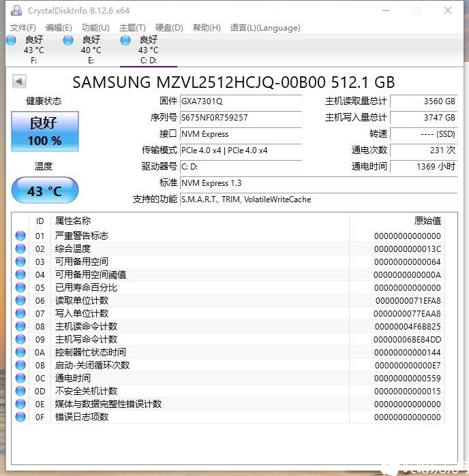The image size is (469, 476).
Task: Select the E: drive tab
Action: pos(91,50)
